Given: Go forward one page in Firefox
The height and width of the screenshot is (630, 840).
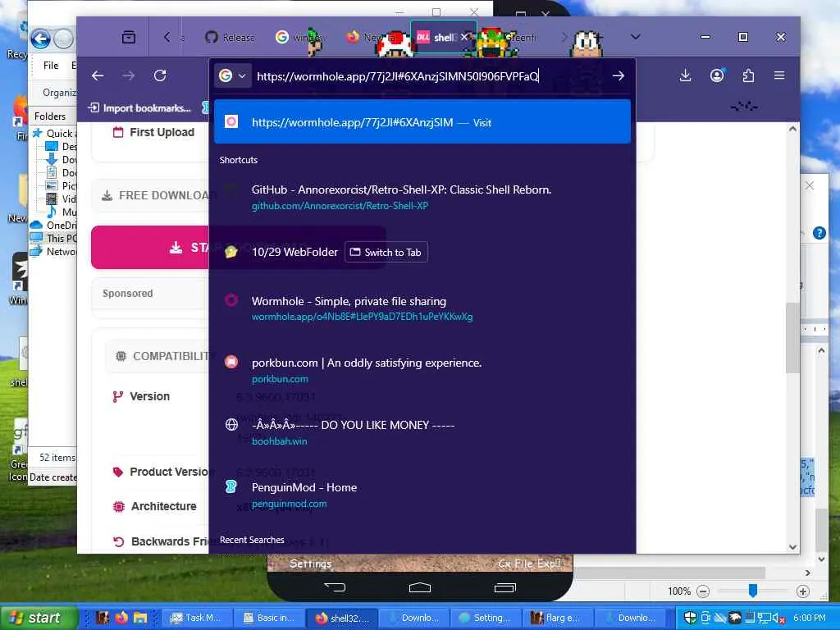Looking at the screenshot, I should tap(129, 76).
